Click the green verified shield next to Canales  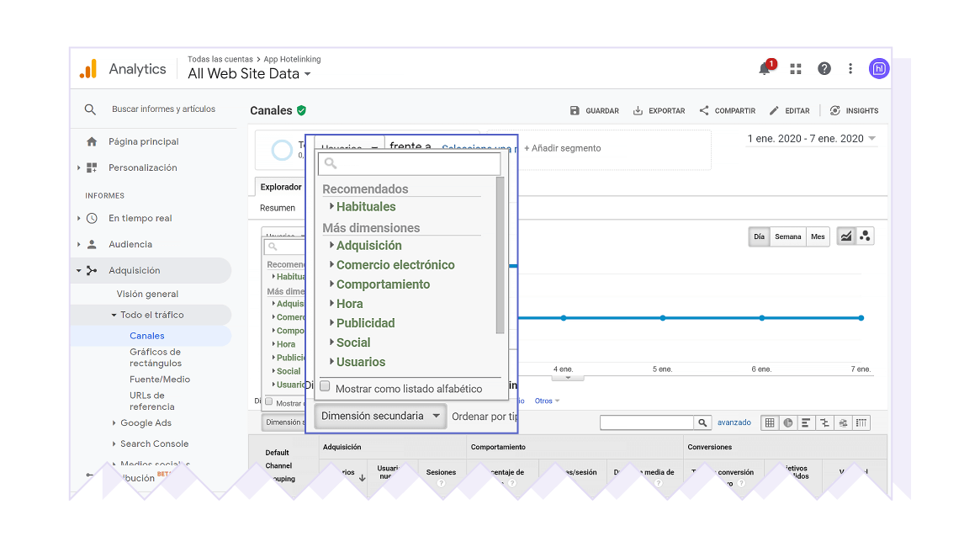coord(302,110)
